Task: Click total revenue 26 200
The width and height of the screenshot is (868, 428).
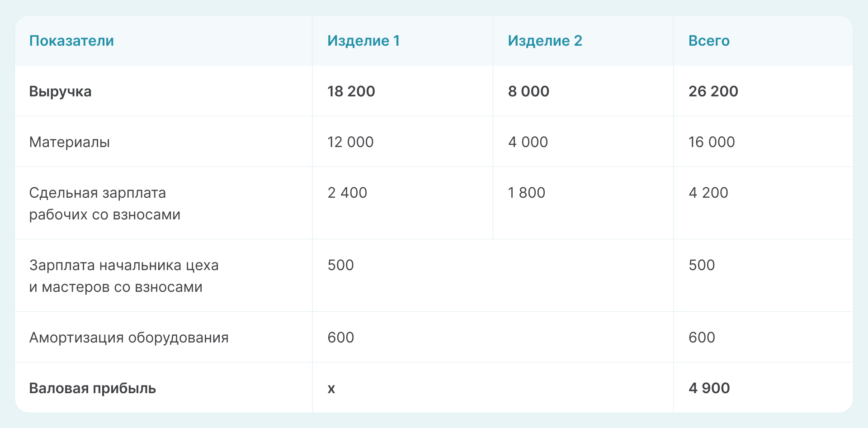Action: coord(713,91)
